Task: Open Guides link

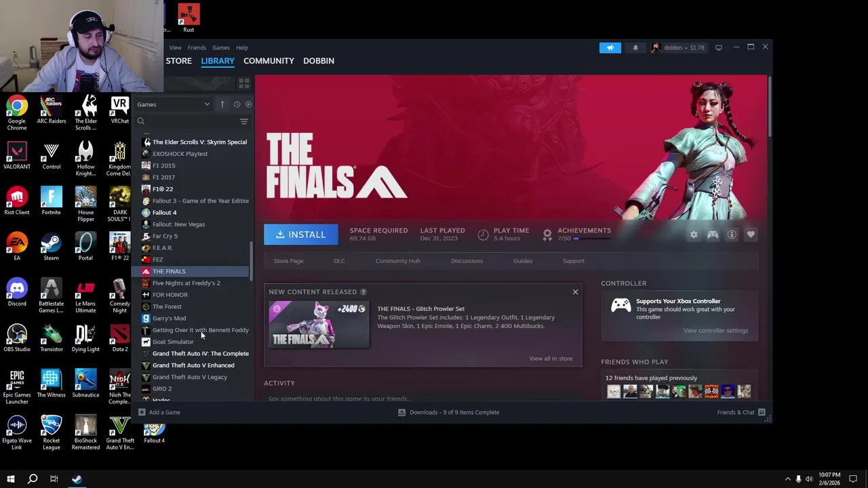Action: (x=523, y=261)
